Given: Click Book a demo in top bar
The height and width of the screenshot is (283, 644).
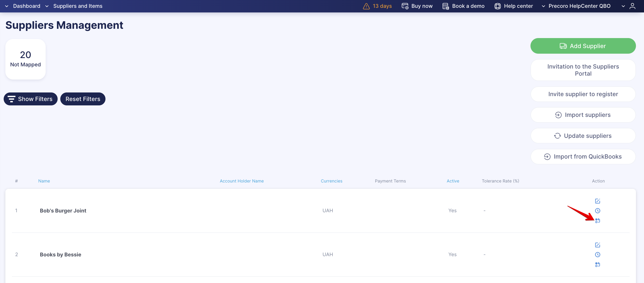Looking at the screenshot, I should (468, 6).
